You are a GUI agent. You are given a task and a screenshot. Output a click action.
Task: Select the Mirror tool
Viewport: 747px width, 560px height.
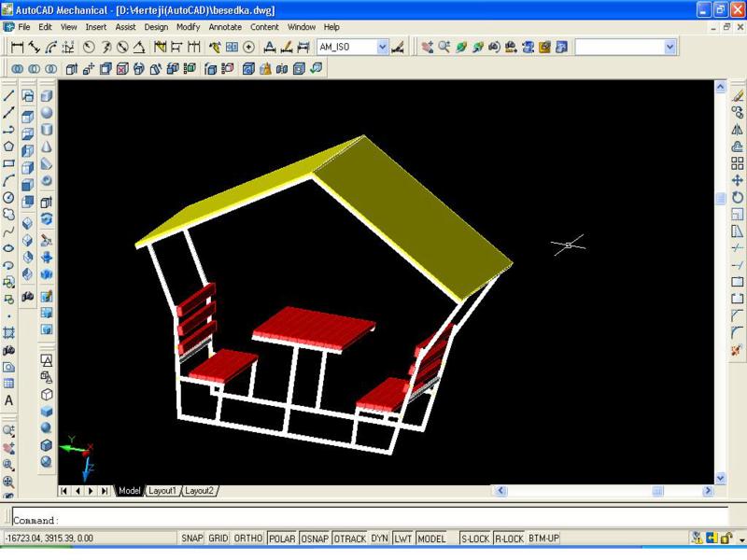pos(737,129)
